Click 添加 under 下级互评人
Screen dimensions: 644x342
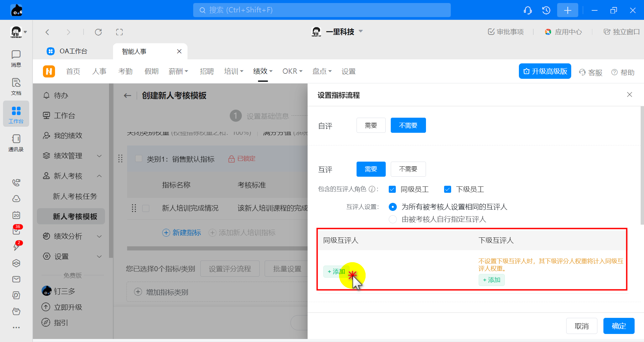pyautogui.click(x=491, y=280)
